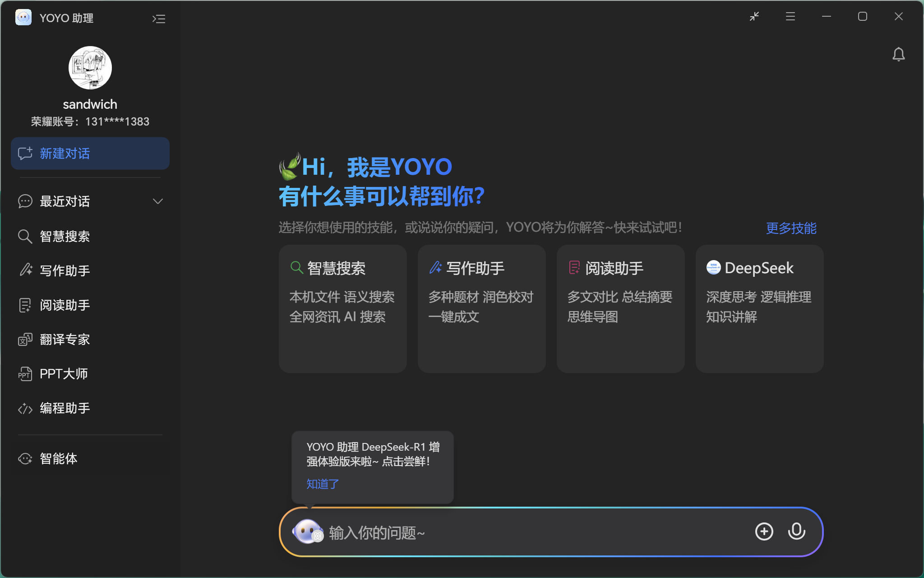Open 阅读助手 in the sidebar
Viewport: 924px width, 578px height.
click(x=90, y=305)
